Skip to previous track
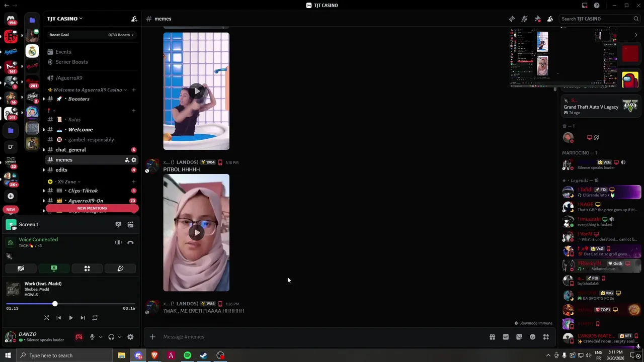Image resolution: width=644 pixels, height=362 pixels. click(x=58, y=318)
